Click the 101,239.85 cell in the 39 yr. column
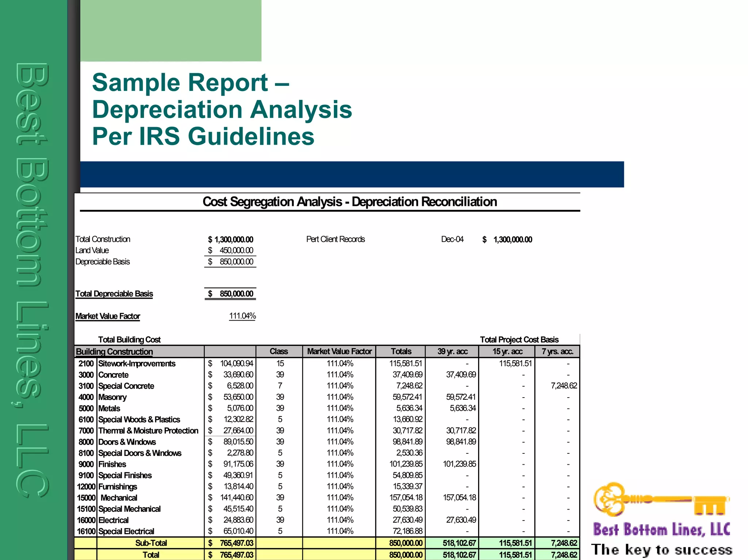 [459, 464]
